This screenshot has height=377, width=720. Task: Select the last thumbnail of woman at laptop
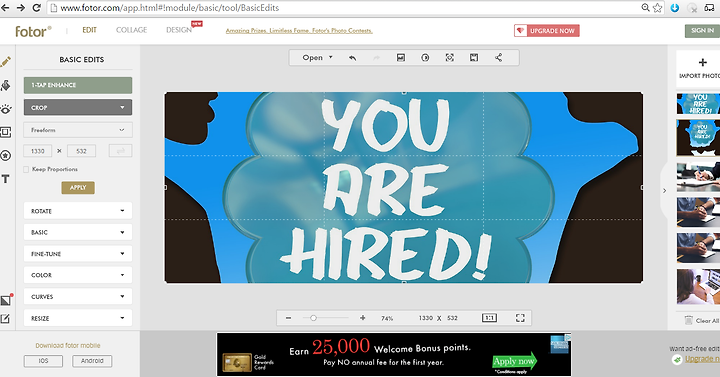point(698,287)
